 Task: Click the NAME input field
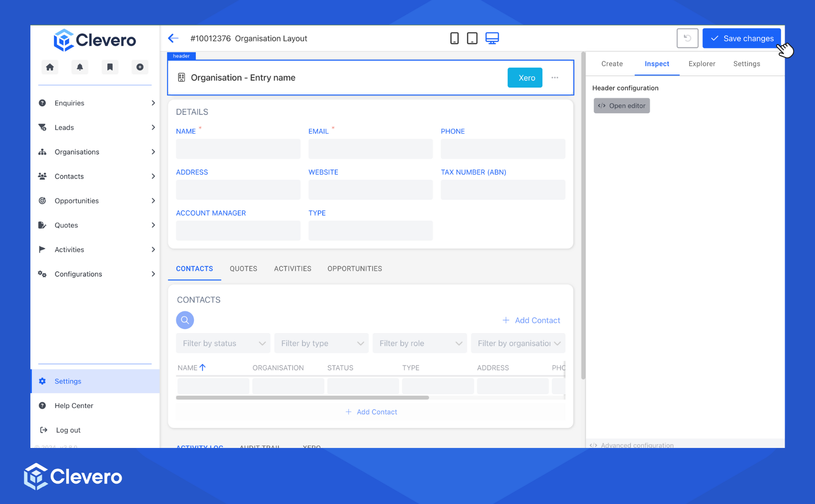(238, 149)
